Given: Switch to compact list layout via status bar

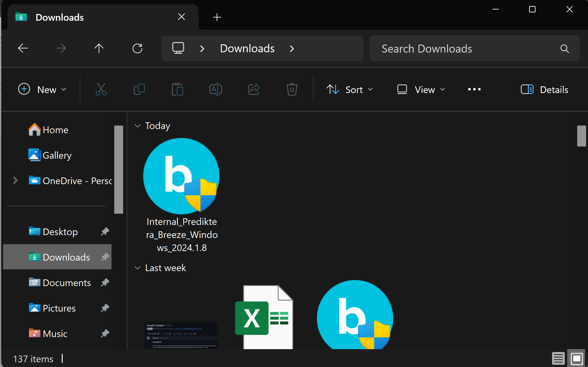Looking at the screenshot, I should tap(558, 358).
